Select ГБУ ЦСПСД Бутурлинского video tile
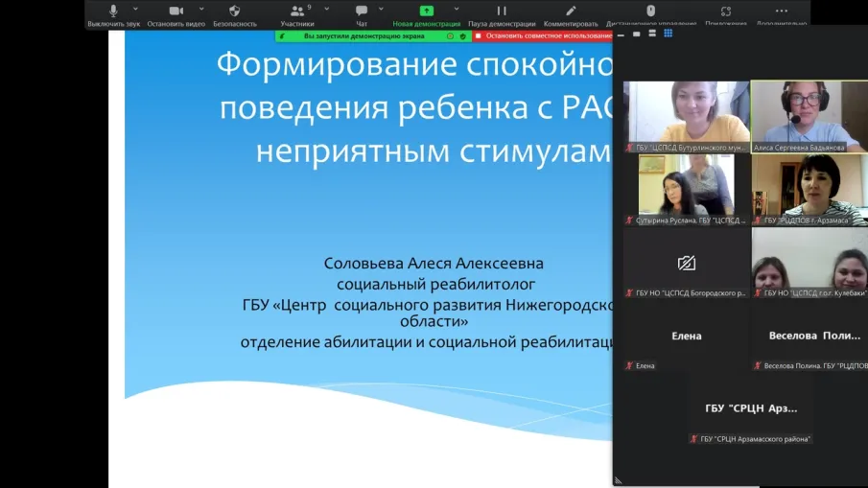This screenshot has width=868, height=488. [687, 117]
